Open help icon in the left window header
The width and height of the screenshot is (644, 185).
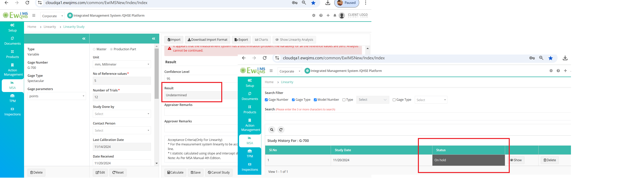click(x=321, y=15)
